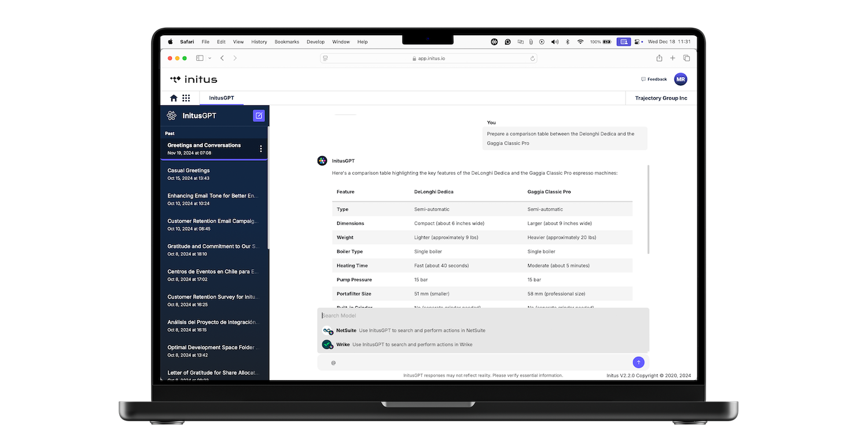Open the Edit menu
The height and width of the screenshot is (442, 868).
(221, 42)
